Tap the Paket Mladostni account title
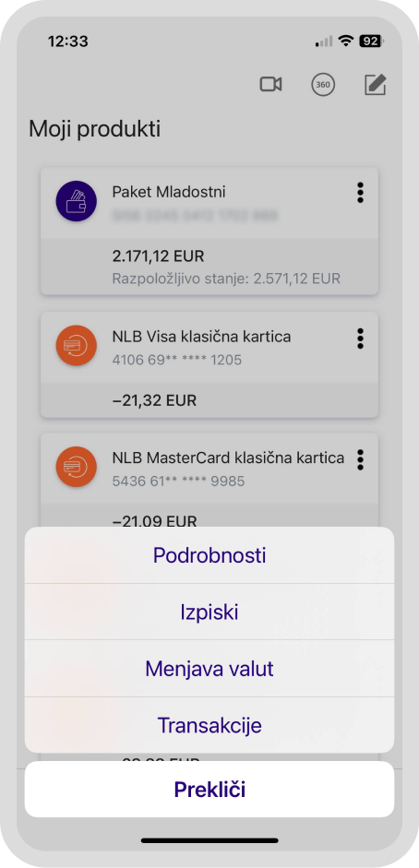Image resolution: width=419 pixels, height=868 pixels. 169,192
